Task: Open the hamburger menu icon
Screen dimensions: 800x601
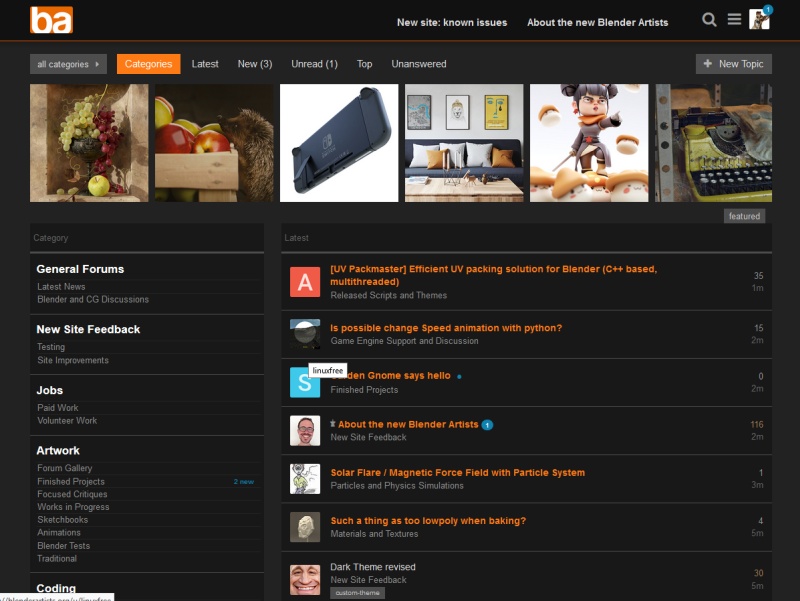Action: [x=734, y=20]
